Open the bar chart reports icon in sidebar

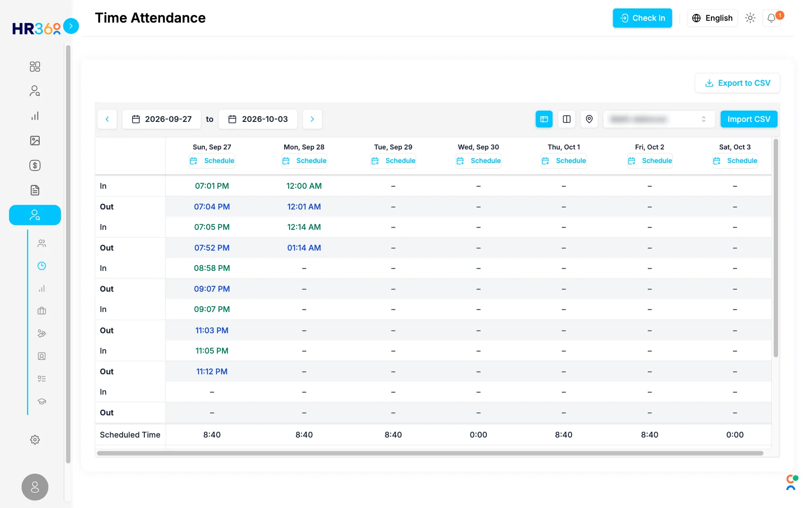(35, 116)
